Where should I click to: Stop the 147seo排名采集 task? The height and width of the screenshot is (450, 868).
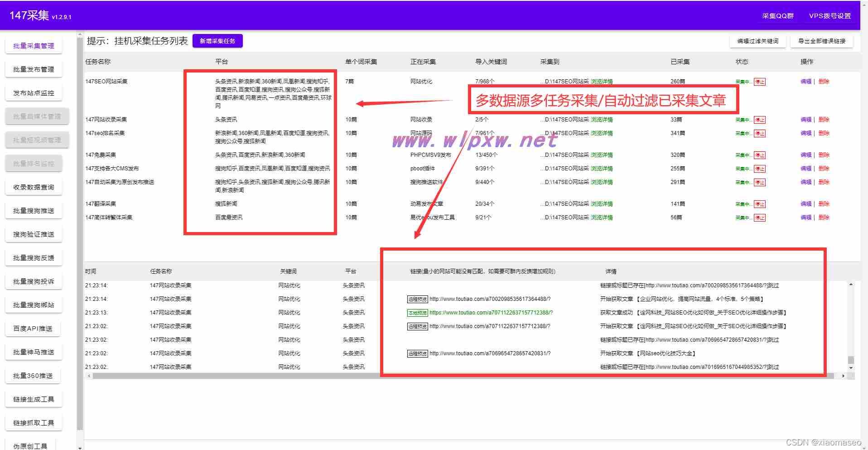click(760, 134)
